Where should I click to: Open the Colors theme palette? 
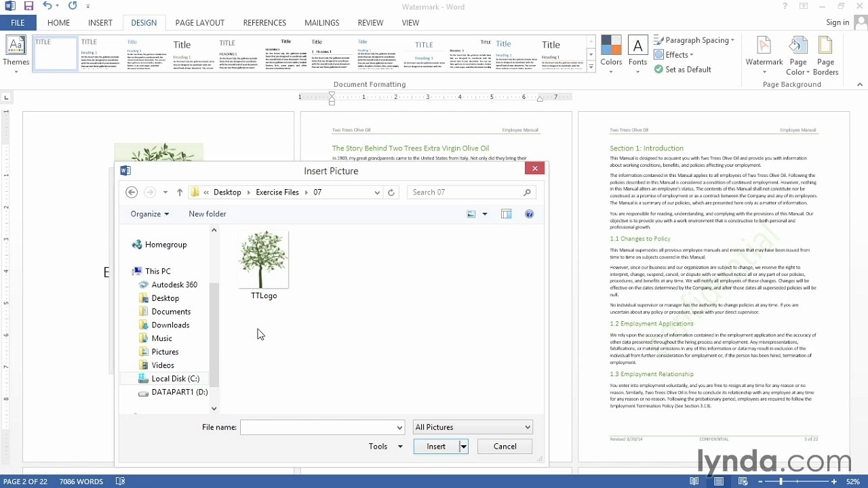pyautogui.click(x=611, y=54)
